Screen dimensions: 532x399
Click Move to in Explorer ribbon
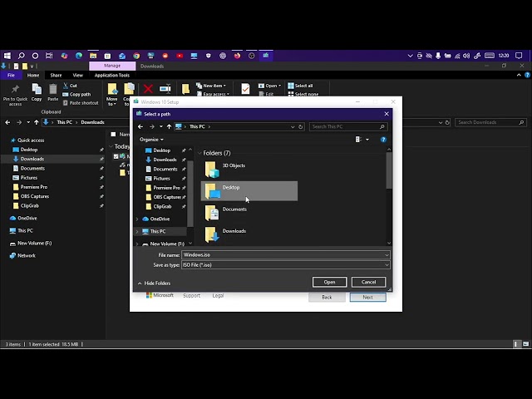[x=112, y=94]
